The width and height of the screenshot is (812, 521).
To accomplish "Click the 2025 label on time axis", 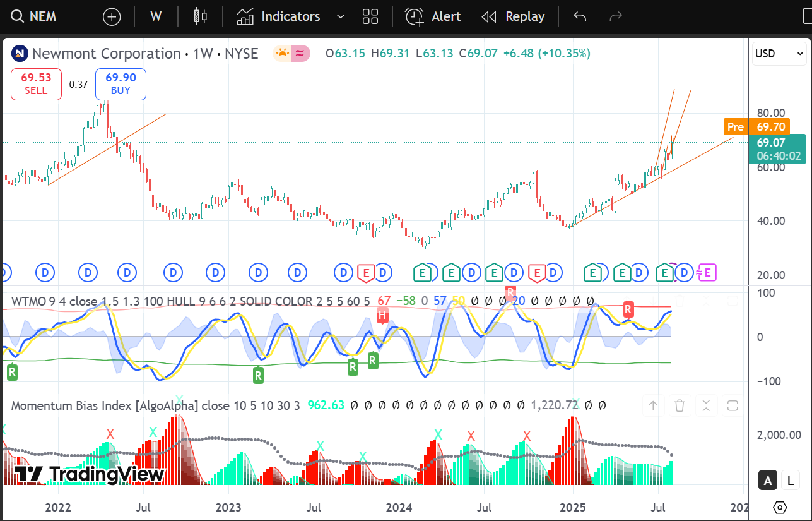I will tap(574, 507).
